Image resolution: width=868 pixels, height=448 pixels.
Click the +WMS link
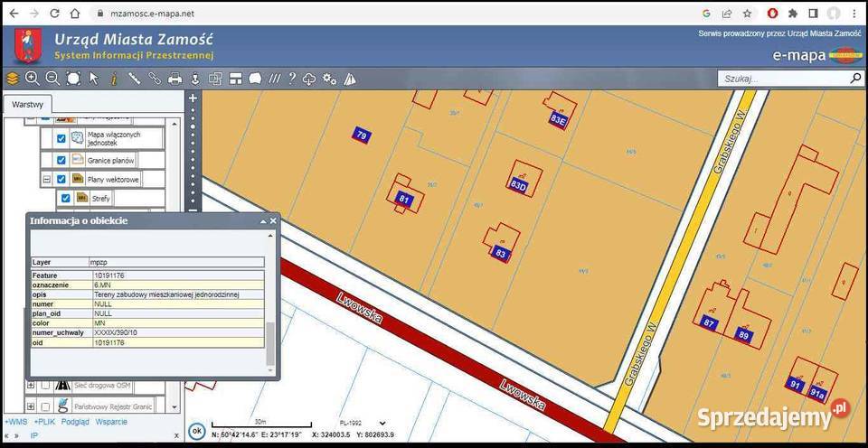pos(15,422)
